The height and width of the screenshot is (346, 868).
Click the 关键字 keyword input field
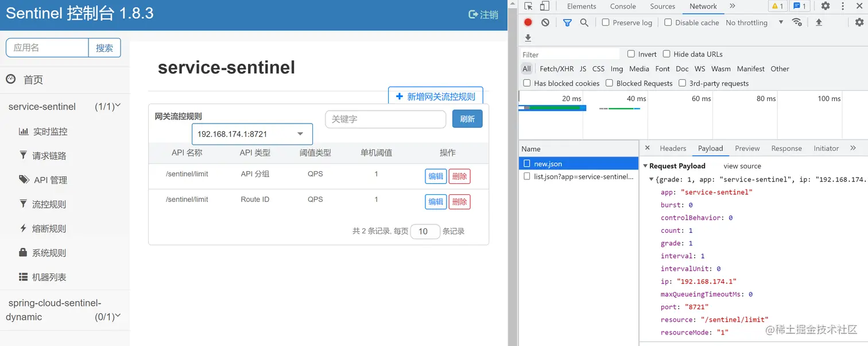pos(386,119)
